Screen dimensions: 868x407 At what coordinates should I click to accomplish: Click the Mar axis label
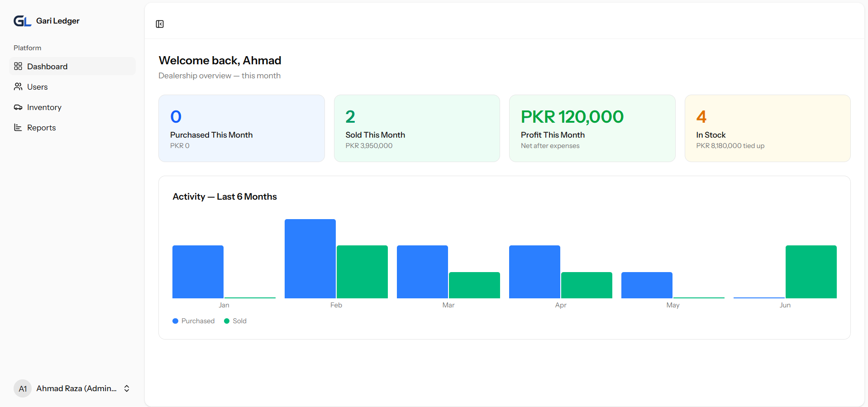tap(448, 305)
